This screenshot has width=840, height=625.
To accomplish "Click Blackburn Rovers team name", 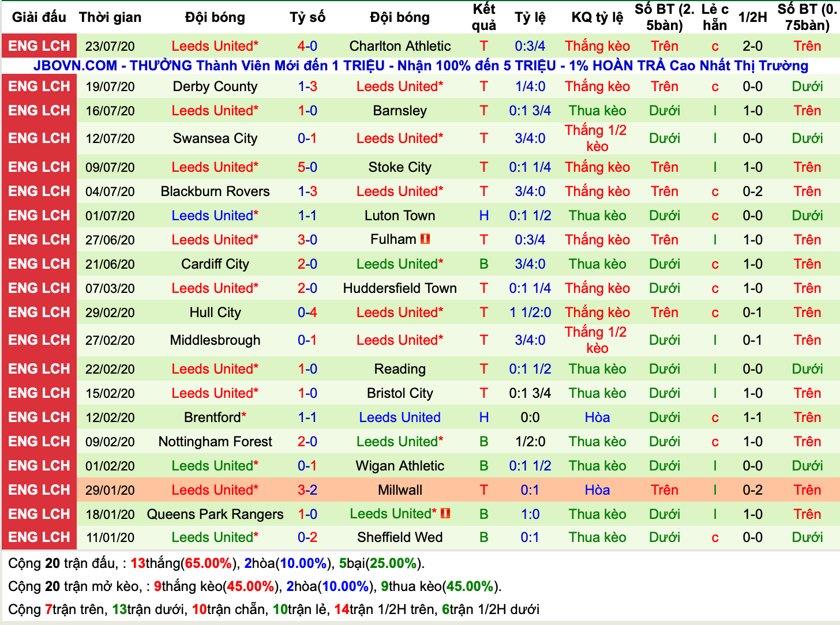I will click(x=215, y=191).
